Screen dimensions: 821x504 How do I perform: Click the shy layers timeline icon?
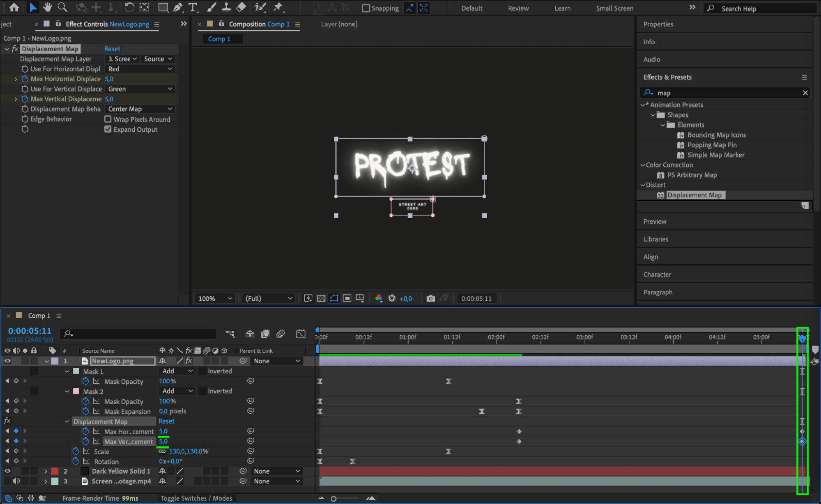click(x=250, y=334)
